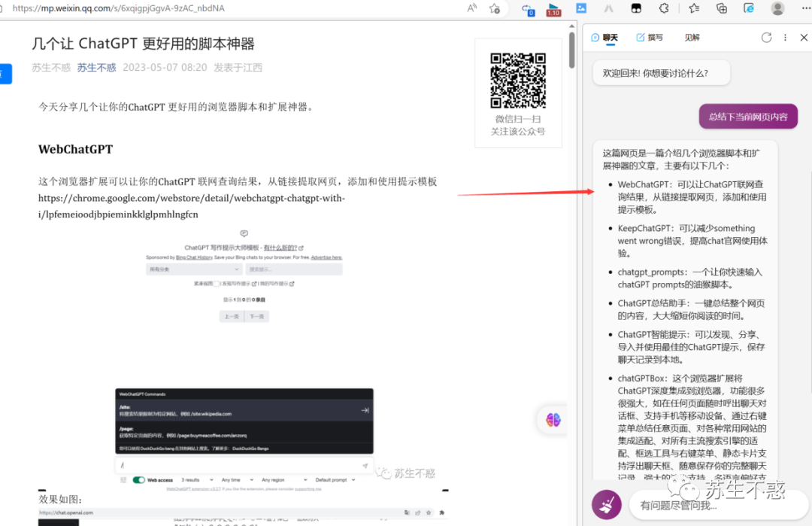Open sidebar more-options vertical dots
Screen dimensions: 812x526
785,38
